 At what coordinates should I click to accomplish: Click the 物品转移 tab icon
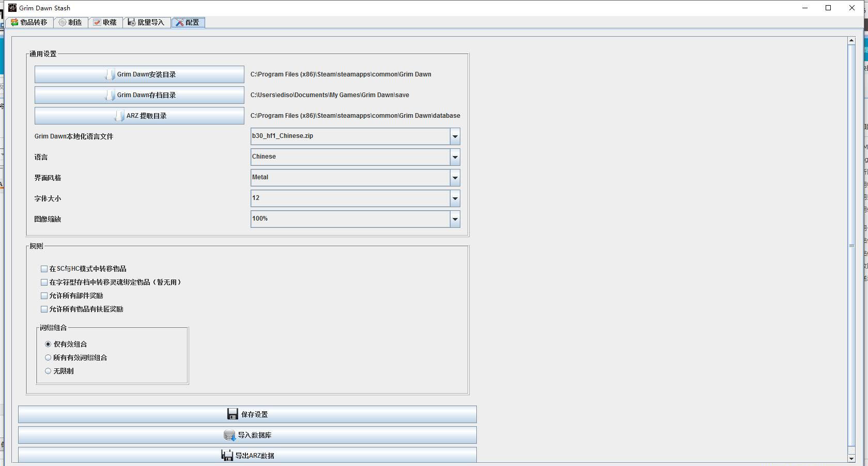point(14,22)
